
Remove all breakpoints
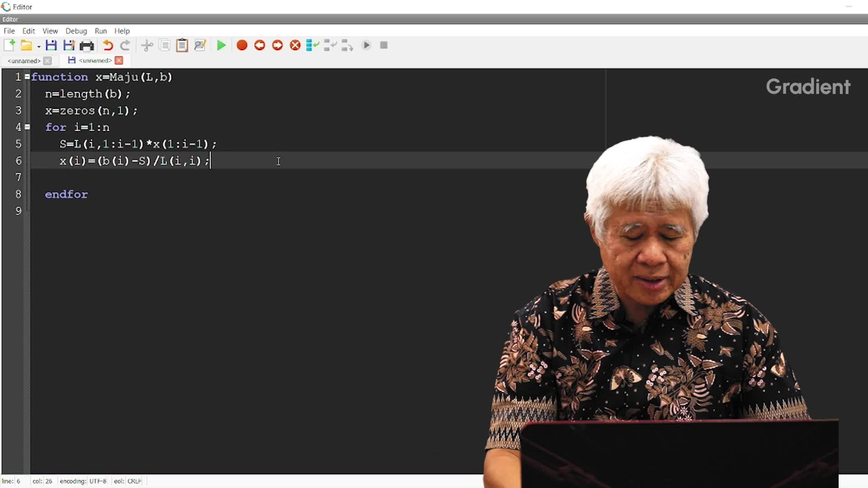pyautogui.click(x=295, y=45)
